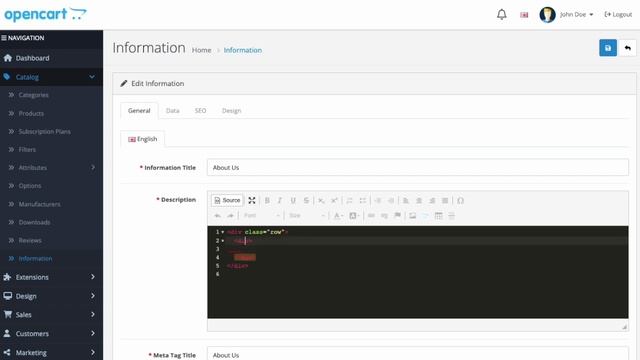Toggle italic formatting in editor
Screen dimensions: 640x360
pos(280,200)
